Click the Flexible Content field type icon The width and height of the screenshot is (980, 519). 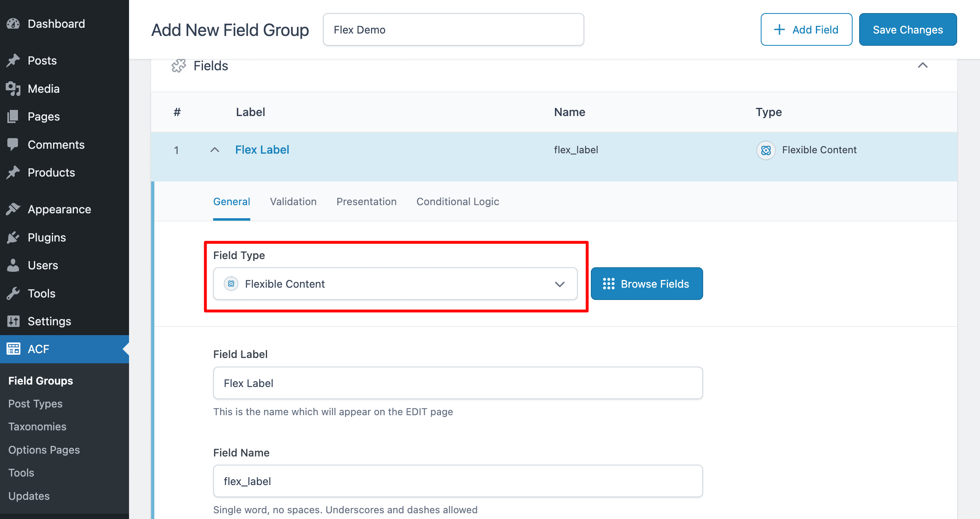point(232,284)
